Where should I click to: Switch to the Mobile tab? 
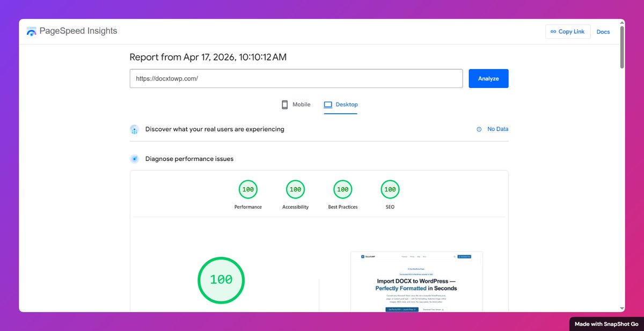coord(296,105)
